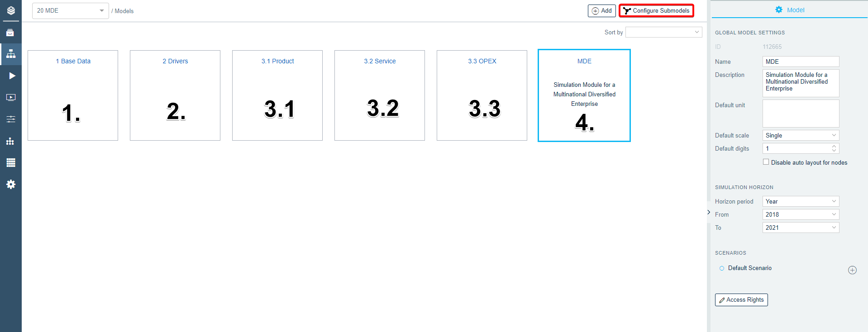Open the 3.1 Product model tile
868x332 pixels.
(x=277, y=95)
